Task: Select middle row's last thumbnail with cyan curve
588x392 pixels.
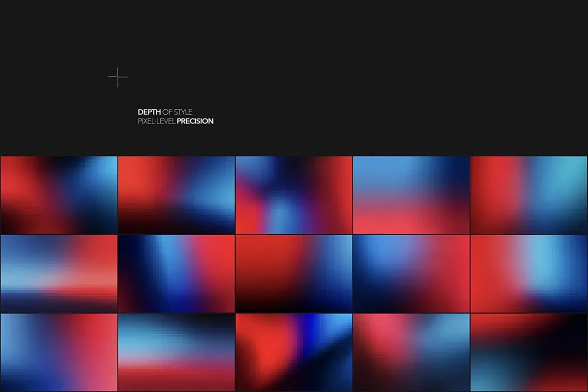Action: tap(529, 273)
